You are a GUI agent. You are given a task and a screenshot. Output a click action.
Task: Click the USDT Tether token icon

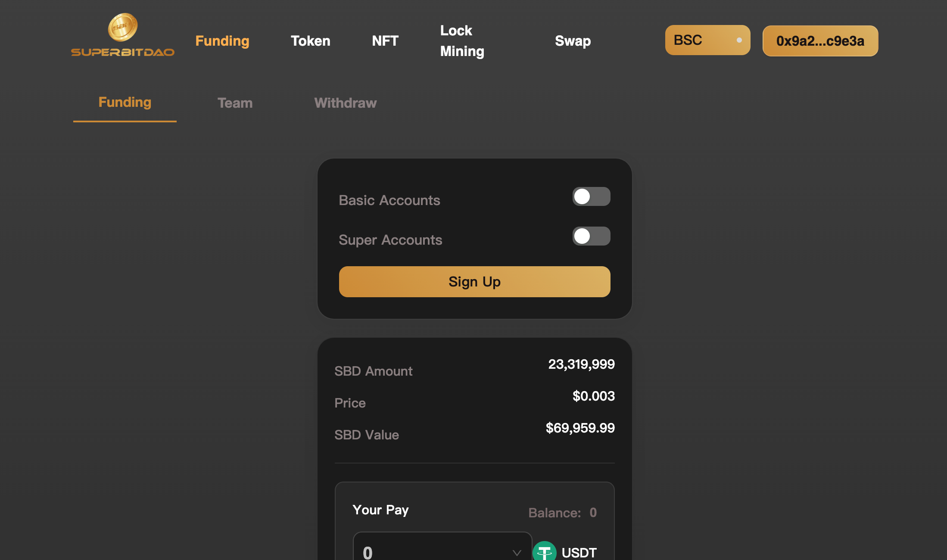(x=545, y=551)
